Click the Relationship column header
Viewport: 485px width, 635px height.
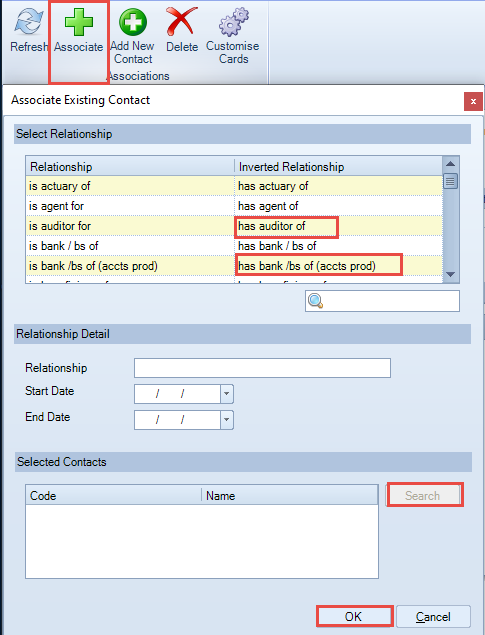(x=130, y=166)
